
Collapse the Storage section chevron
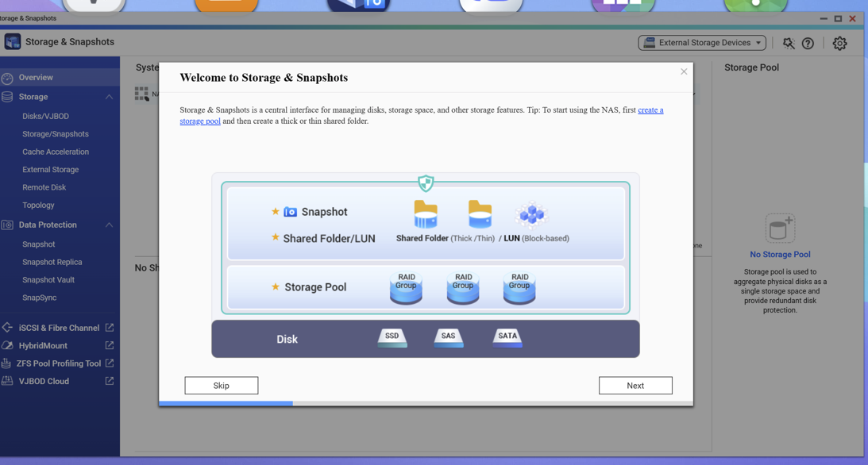click(109, 97)
